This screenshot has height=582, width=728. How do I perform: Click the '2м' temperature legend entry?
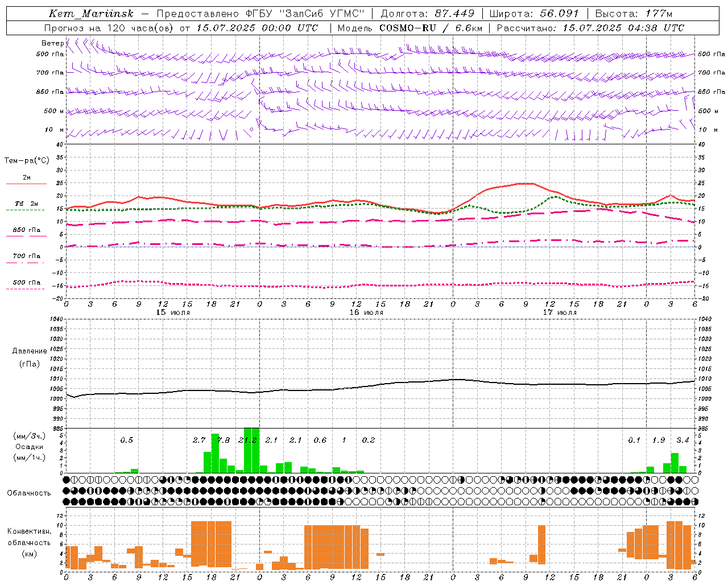click(x=27, y=177)
